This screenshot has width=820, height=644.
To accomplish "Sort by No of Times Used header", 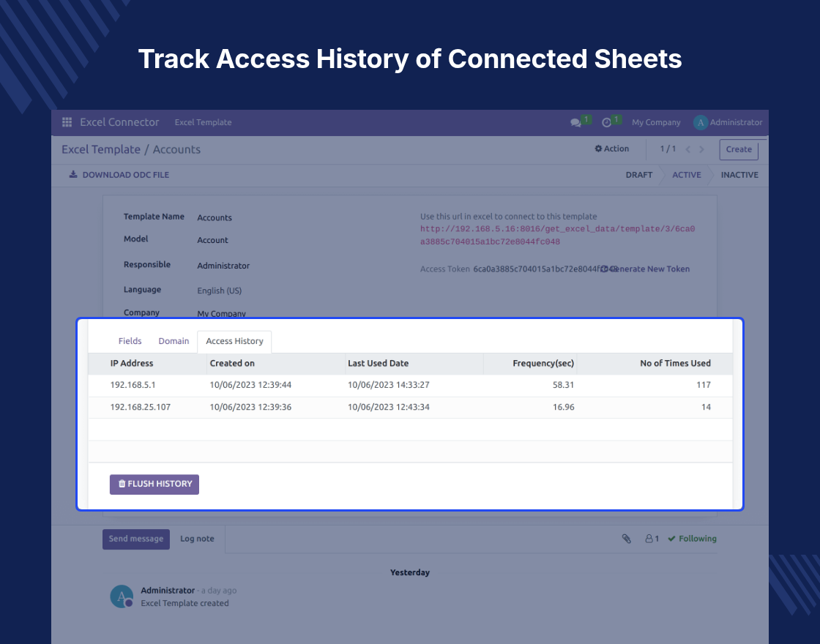I will pyautogui.click(x=675, y=363).
